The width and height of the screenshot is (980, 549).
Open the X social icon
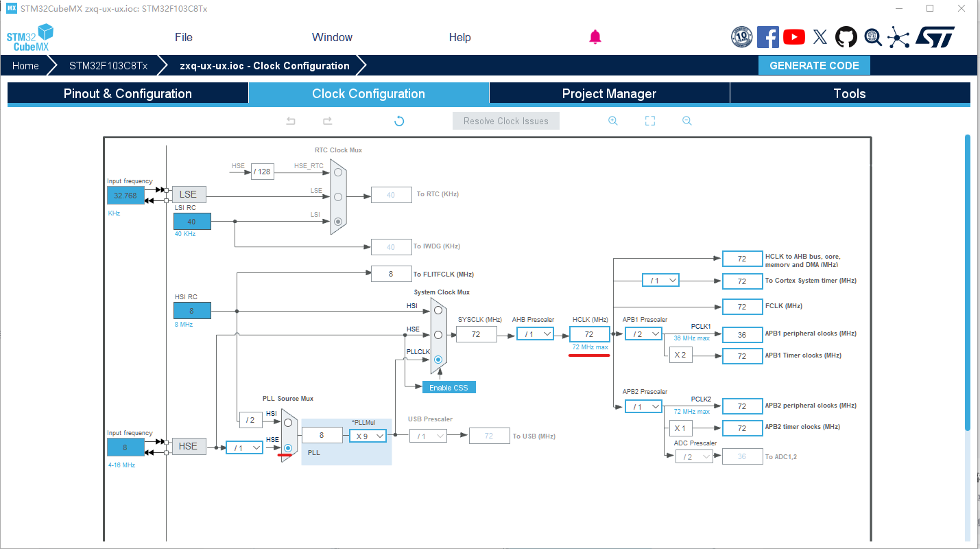pyautogui.click(x=820, y=37)
